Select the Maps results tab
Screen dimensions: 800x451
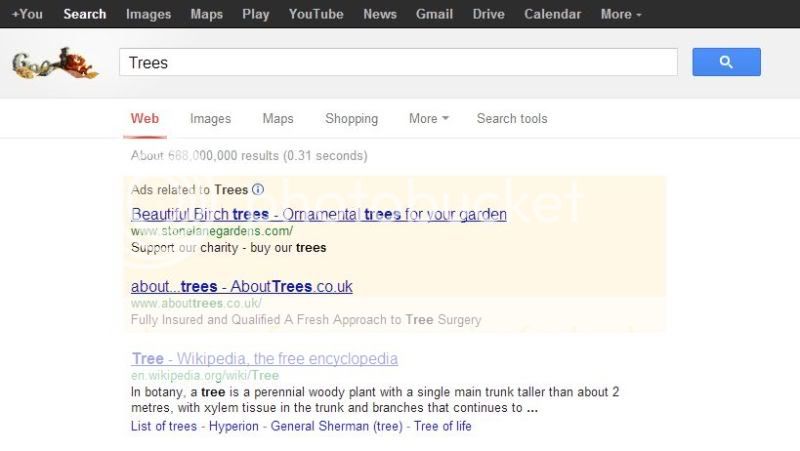pyautogui.click(x=278, y=119)
